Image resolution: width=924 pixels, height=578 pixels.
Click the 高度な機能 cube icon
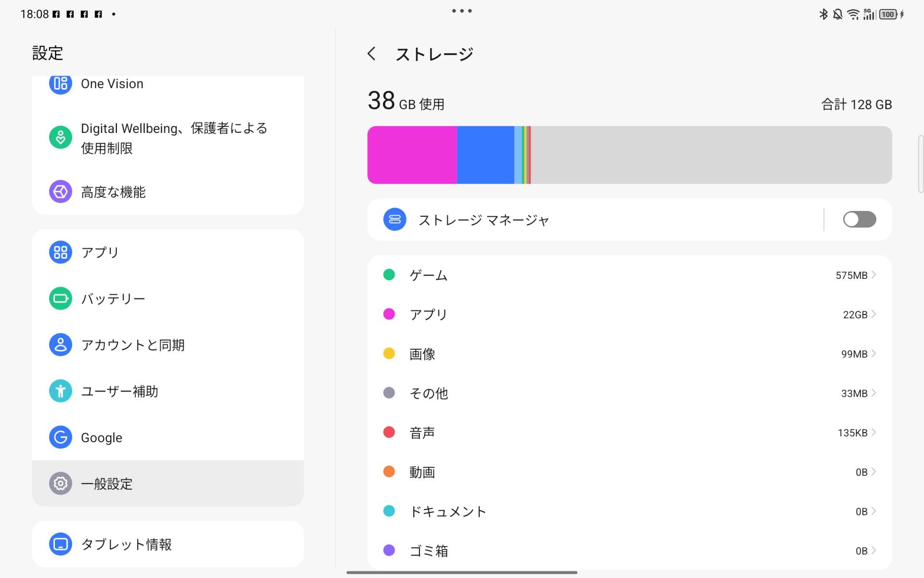click(60, 191)
